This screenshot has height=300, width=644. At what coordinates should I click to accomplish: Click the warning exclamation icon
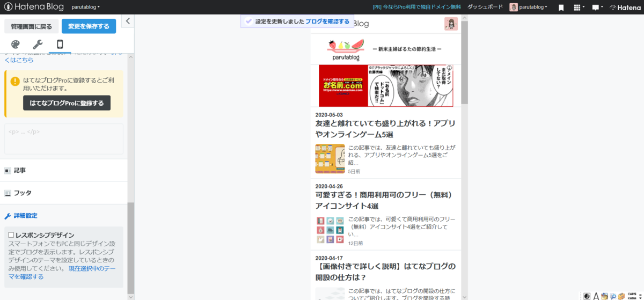click(x=15, y=82)
